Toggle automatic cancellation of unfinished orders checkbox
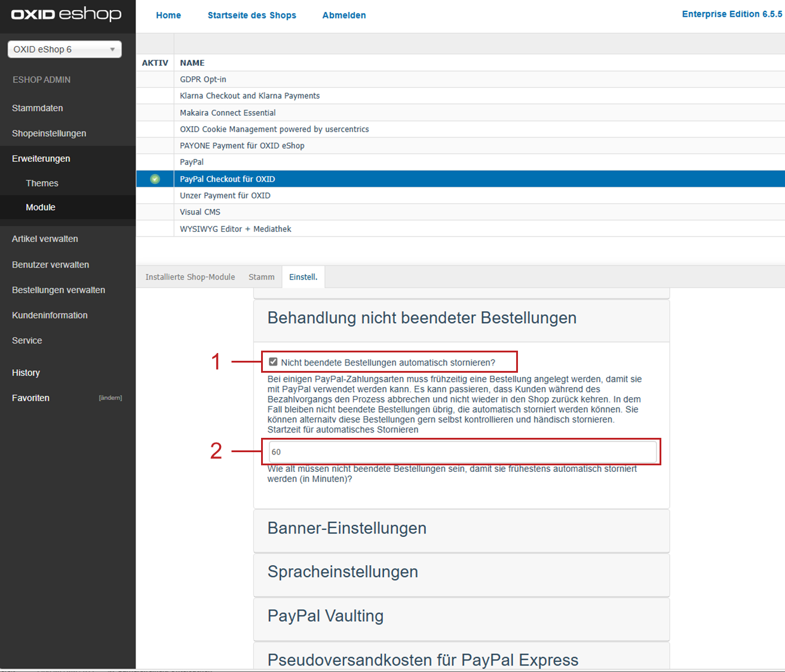 pos(273,362)
